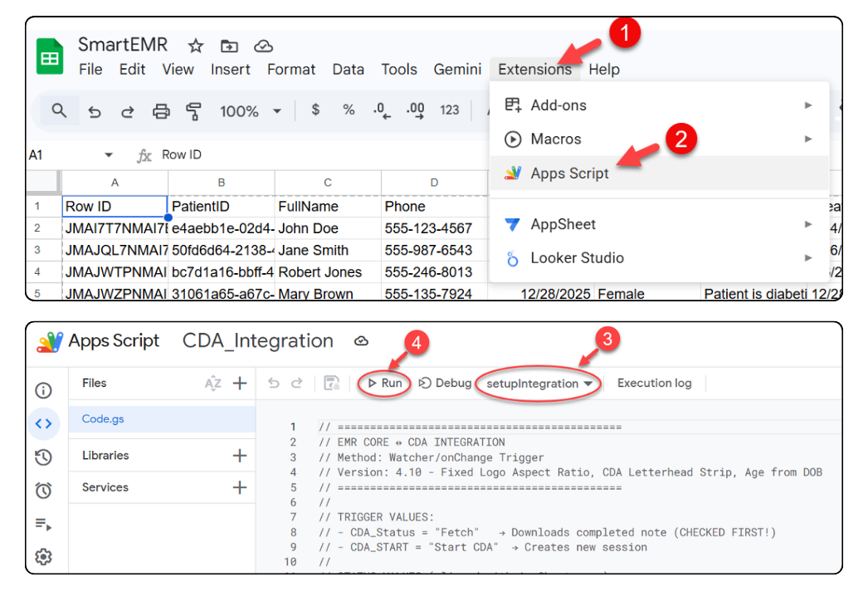Open search within the toolbar
The width and height of the screenshot is (868, 606).
59,110
